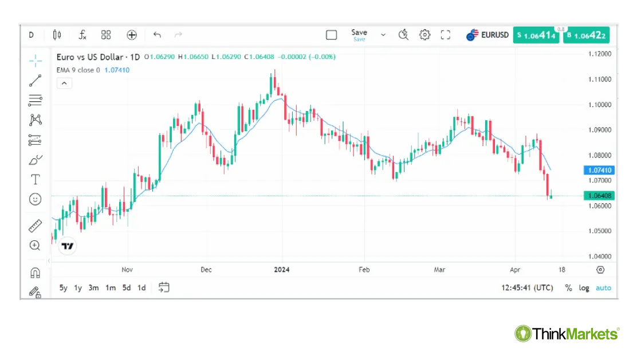Open the Indicators fx panel
637x364 pixels.
click(x=82, y=35)
